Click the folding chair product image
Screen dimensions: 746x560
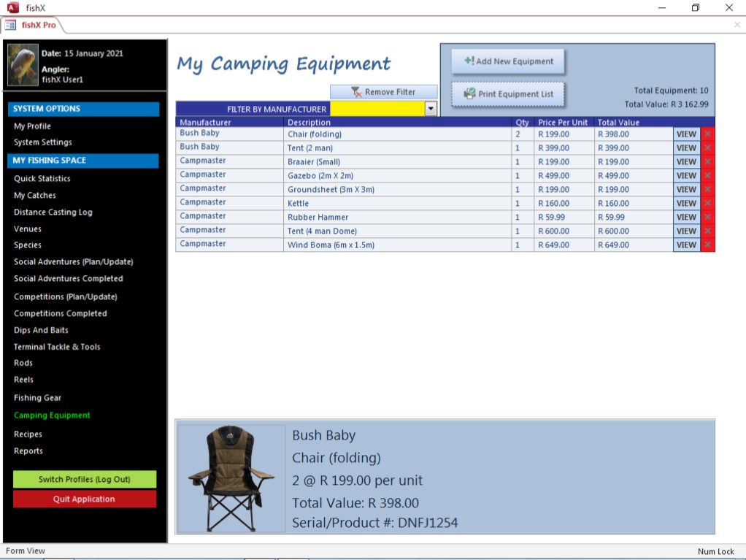click(x=231, y=478)
